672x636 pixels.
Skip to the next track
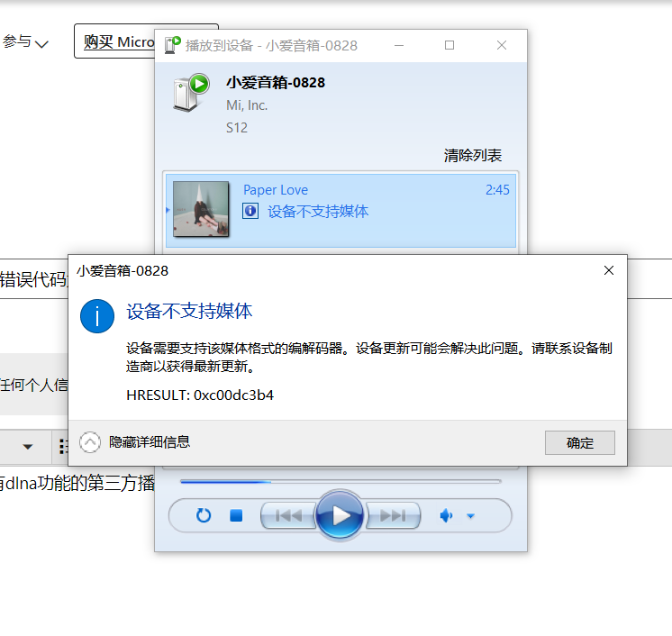tap(393, 515)
